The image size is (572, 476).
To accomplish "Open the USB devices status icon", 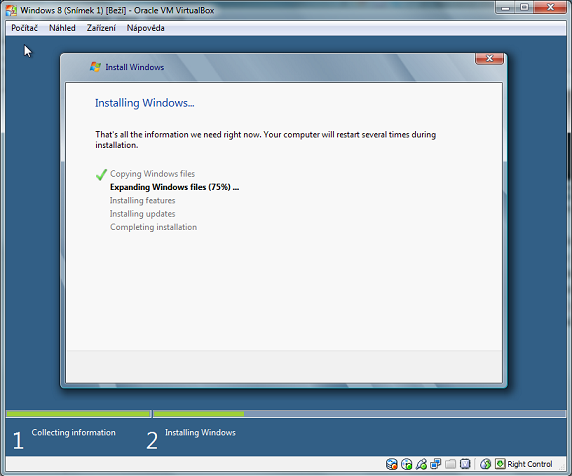I will (x=421, y=464).
